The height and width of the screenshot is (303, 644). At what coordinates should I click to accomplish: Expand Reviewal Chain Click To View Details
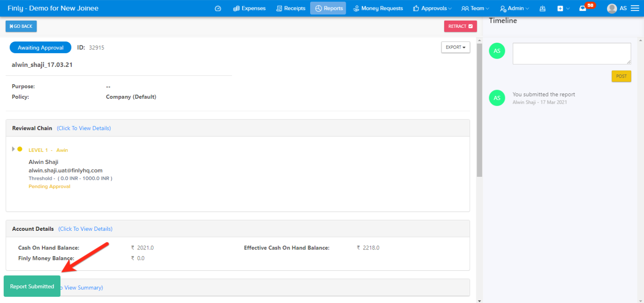84,128
